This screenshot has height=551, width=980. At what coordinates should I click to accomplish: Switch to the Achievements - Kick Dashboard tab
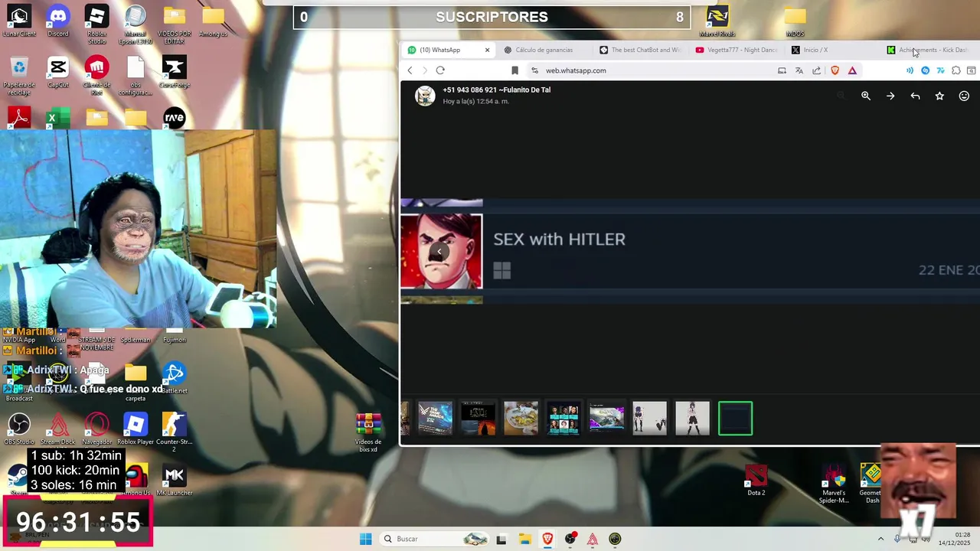click(928, 50)
